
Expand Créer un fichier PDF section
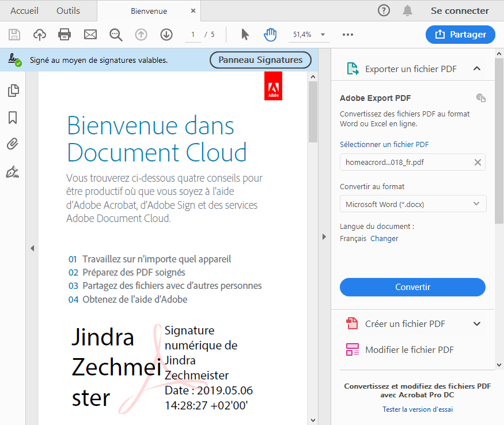tap(477, 324)
